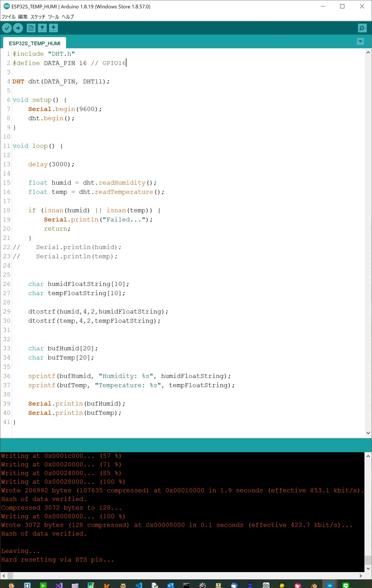This screenshot has width=372, height=588.
Task: Open the 編集 menu
Action: pos(23,17)
